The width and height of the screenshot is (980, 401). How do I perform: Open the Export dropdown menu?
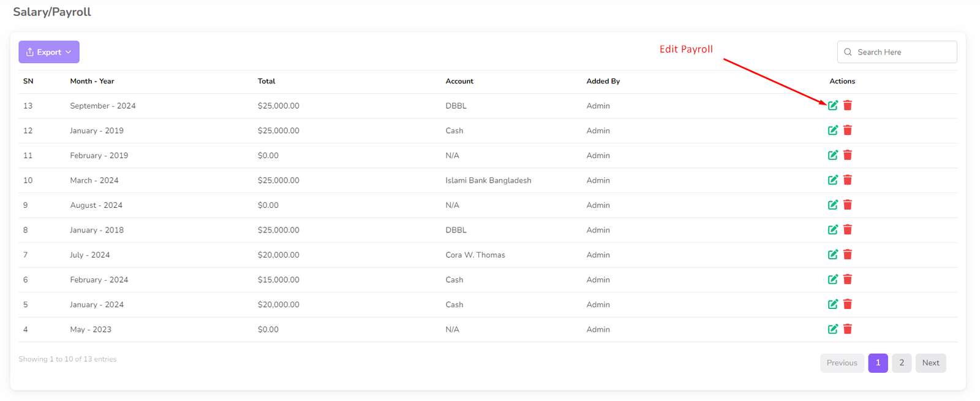point(49,52)
